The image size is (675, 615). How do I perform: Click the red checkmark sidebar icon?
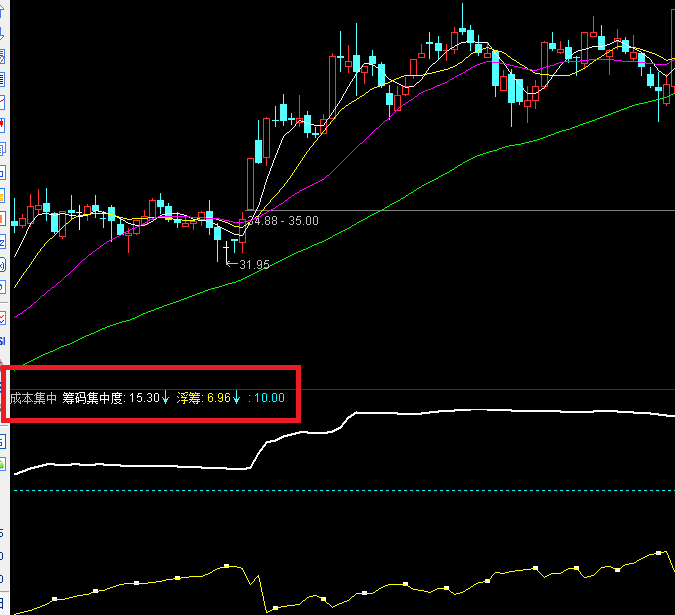coord(2,319)
